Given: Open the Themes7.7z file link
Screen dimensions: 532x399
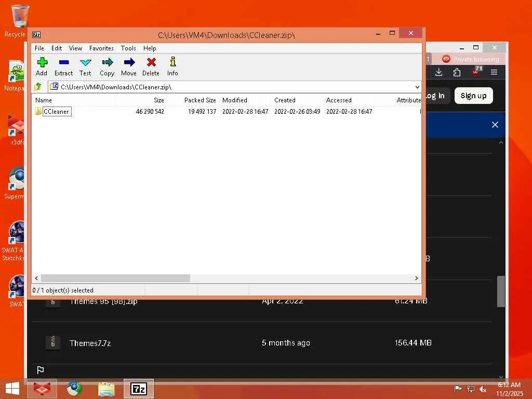Looking at the screenshot, I should tap(90, 343).
